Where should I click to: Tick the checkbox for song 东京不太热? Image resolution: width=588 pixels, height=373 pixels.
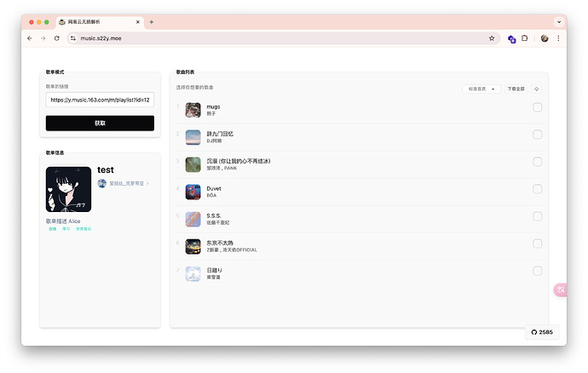click(x=537, y=244)
